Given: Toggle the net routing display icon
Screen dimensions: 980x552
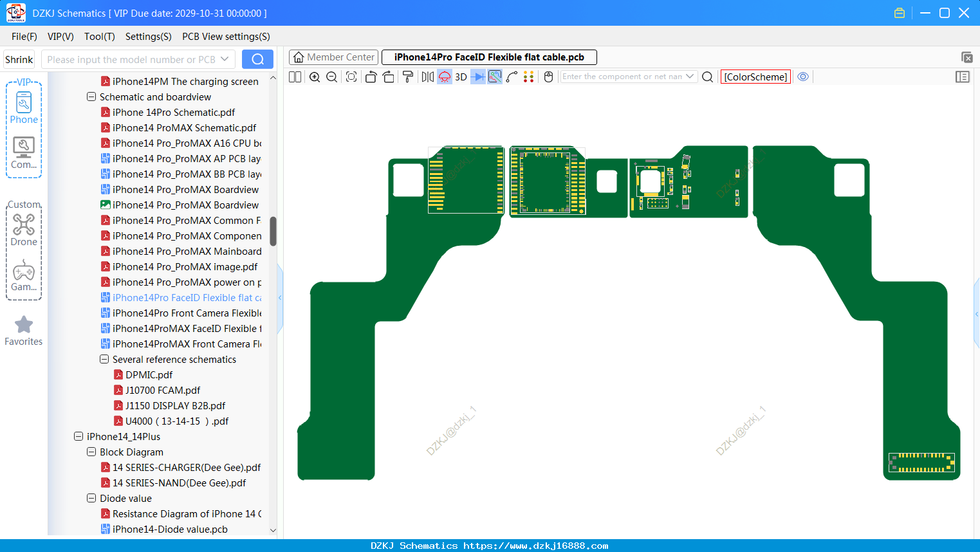Looking at the screenshot, I should pos(495,77).
